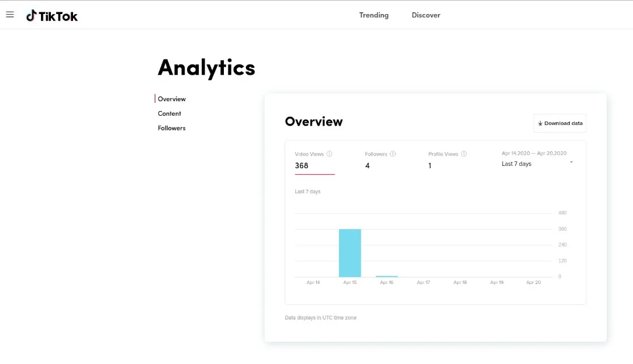Select Overview in the Analytics sidebar
This screenshot has width=633, height=364.
point(172,99)
